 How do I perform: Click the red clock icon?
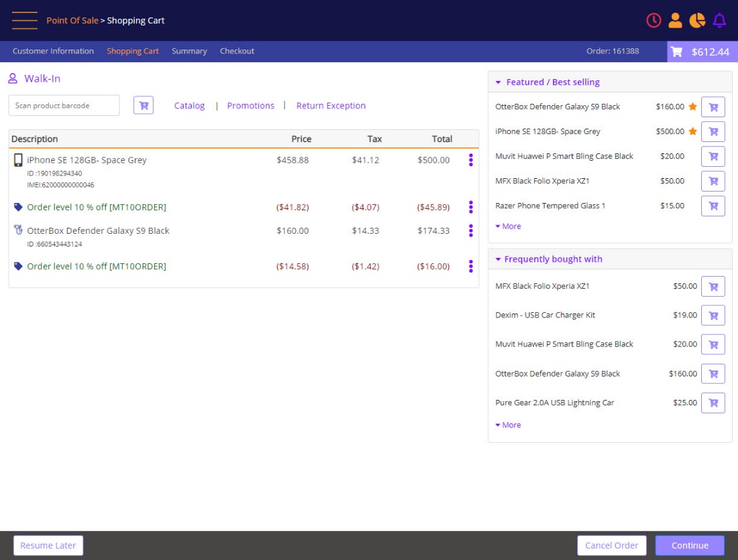654,20
